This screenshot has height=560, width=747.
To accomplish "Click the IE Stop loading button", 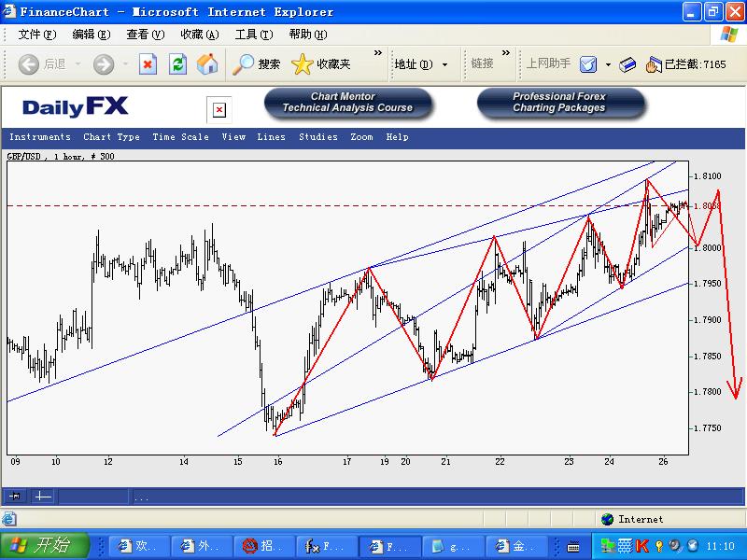I will 148,64.
